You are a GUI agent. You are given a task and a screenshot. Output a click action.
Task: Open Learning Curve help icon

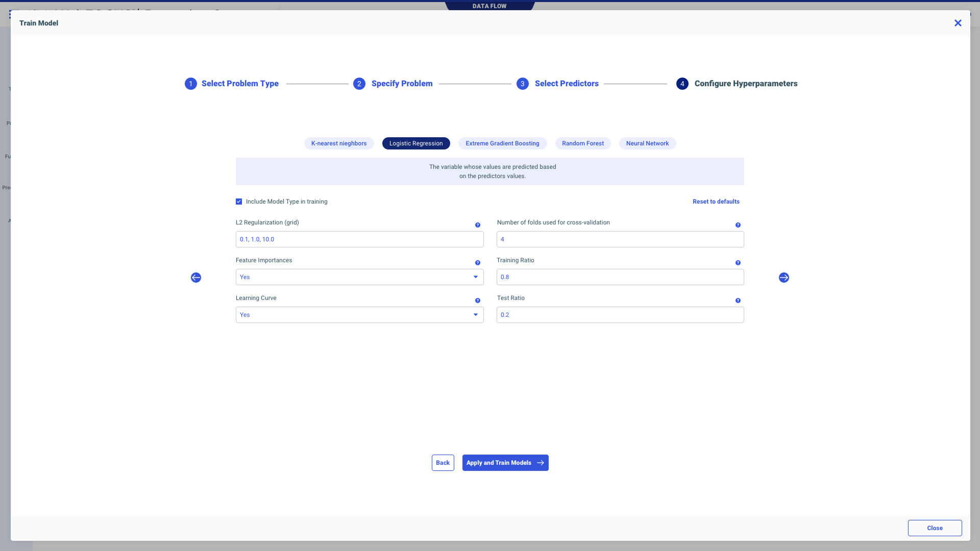coord(478,300)
